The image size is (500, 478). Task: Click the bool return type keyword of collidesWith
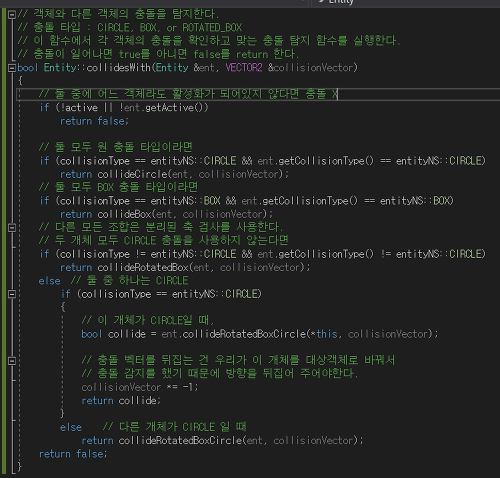tap(28, 68)
